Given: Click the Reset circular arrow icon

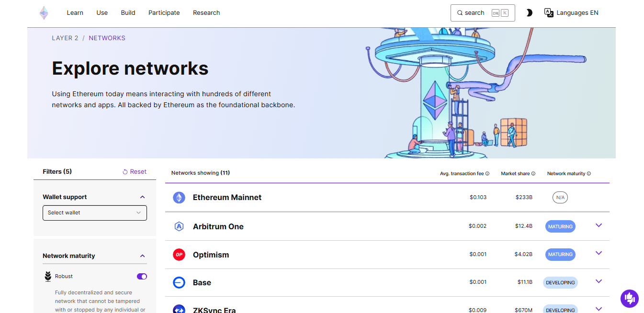Looking at the screenshot, I should point(125,172).
